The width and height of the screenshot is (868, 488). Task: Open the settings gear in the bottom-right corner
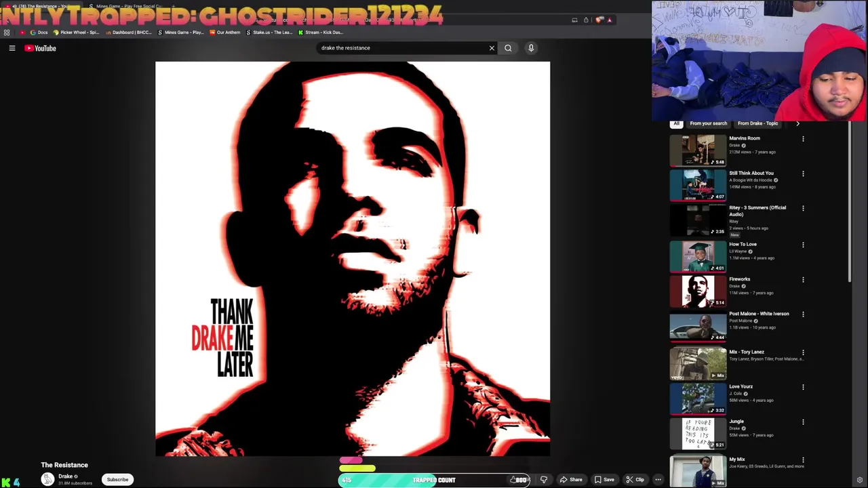coord(859,480)
